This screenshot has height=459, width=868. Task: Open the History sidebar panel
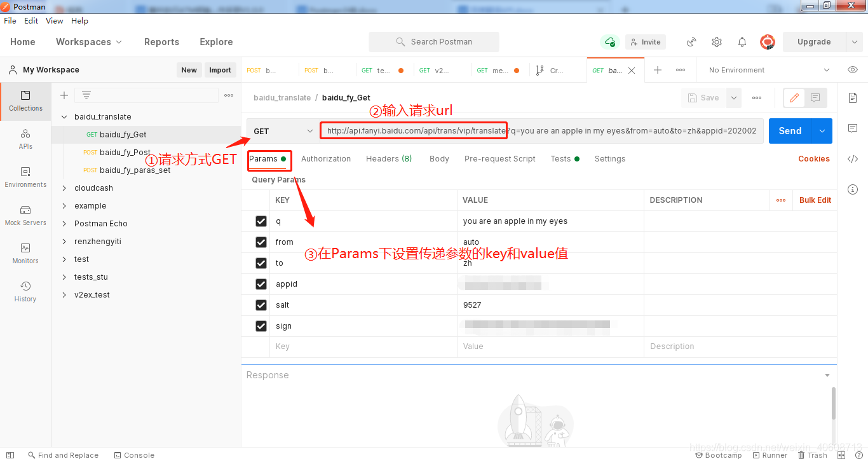[25, 292]
